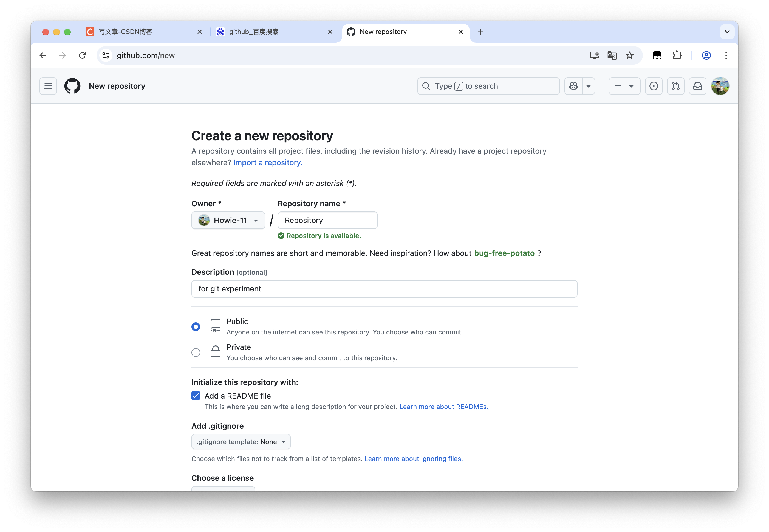The height and width of the screenshot is (532, 769).
Task: Use the suggested name bug-free-potato
Action: [504, 253]
